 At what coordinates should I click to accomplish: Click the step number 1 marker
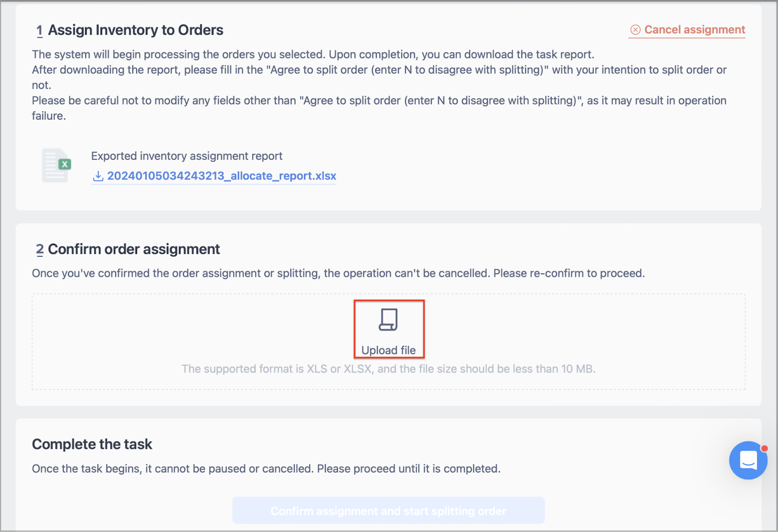pyautogui.click(x=39, y=31)
